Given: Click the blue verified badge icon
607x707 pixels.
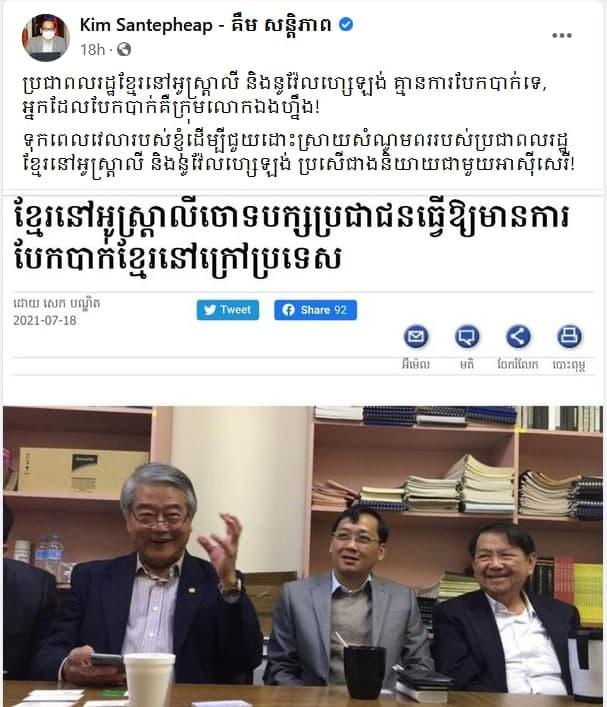Looking at the screenshot, I should (346, 24).
